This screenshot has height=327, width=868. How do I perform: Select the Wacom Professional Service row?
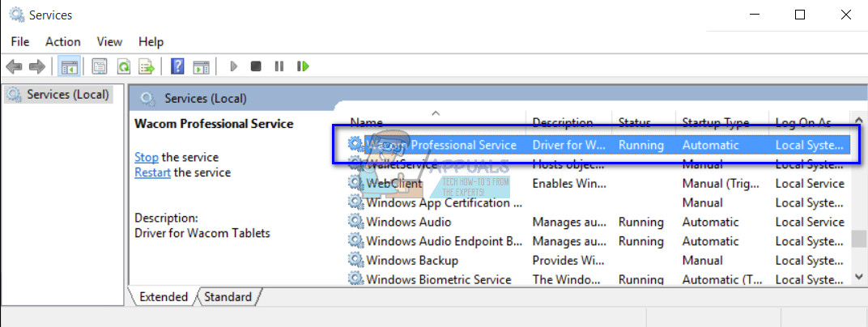599,145
